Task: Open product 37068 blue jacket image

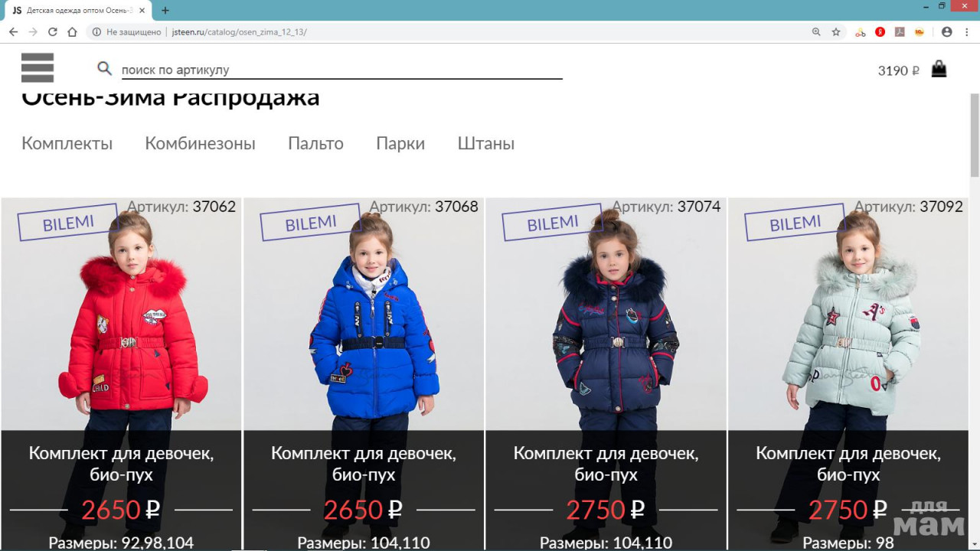Action: (x=364, y=314)
